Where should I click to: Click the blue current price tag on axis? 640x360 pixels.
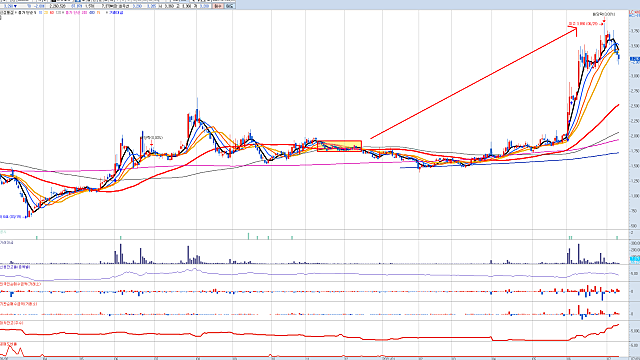635,60
